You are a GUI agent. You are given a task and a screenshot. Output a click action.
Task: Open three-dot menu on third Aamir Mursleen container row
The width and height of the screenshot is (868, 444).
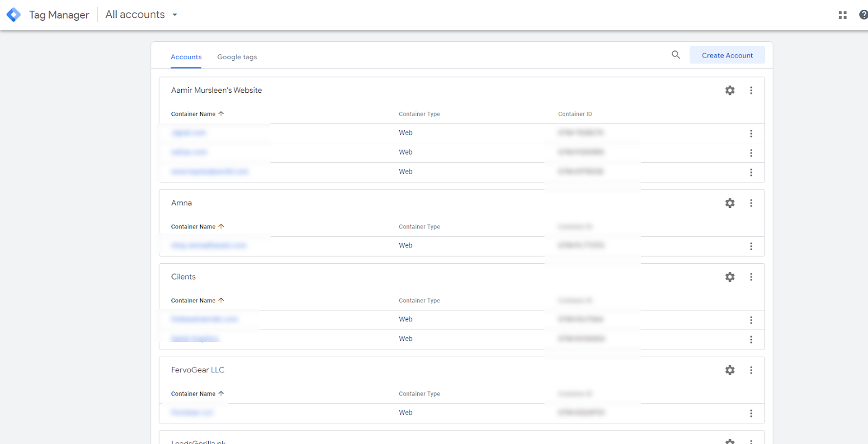751,173
